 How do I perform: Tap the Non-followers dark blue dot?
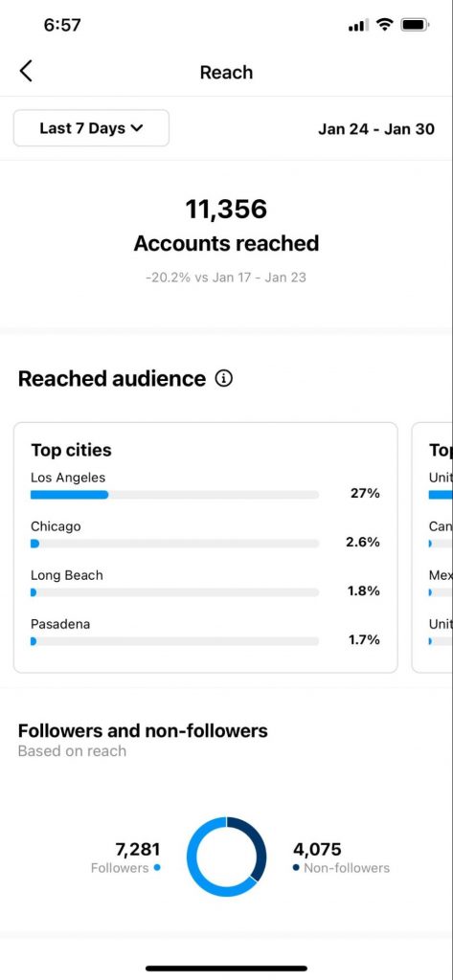[296, 867]
